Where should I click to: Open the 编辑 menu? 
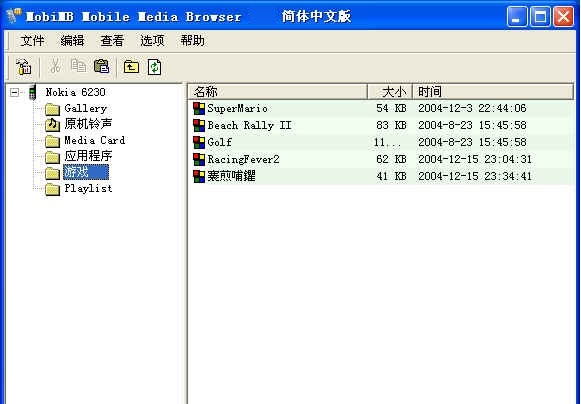pyautogui.click(x=72, y=41)
